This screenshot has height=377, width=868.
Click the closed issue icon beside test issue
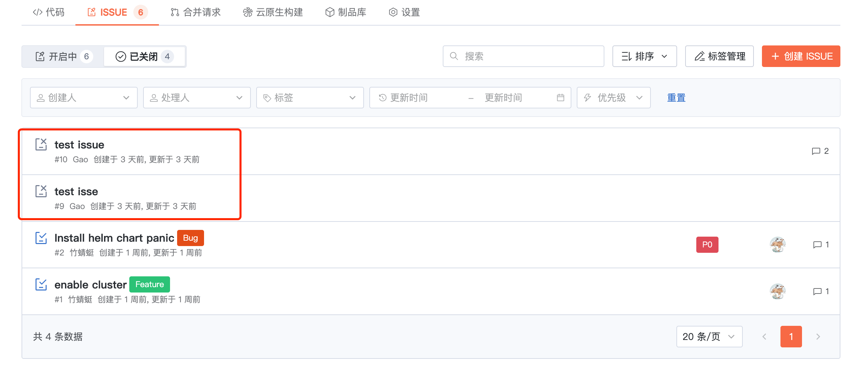[x=41, y=144]
